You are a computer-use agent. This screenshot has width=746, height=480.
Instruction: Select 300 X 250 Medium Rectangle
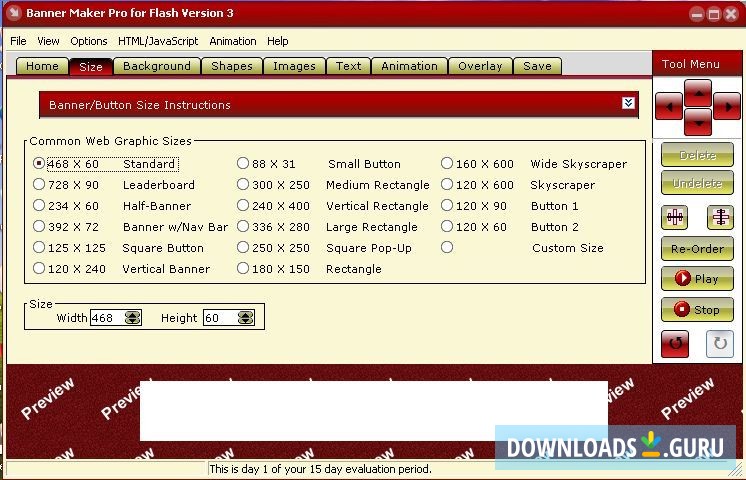pos(333,185)
